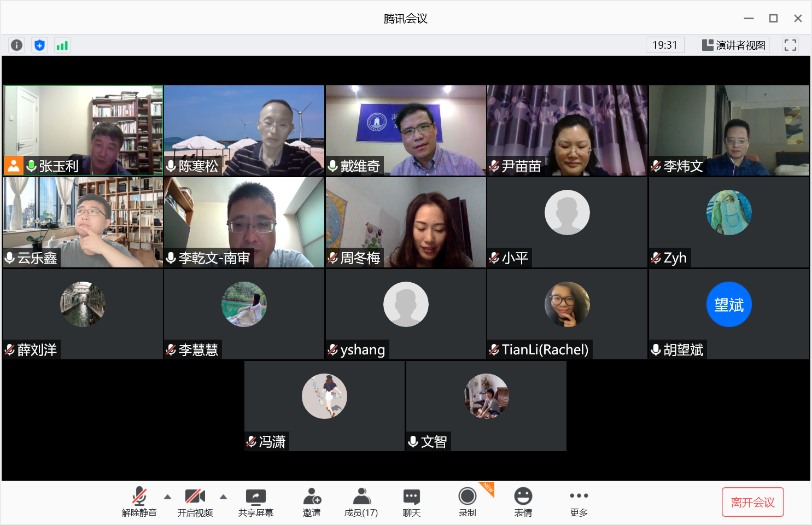Open meeting info icon

click(x=17, y=45)
